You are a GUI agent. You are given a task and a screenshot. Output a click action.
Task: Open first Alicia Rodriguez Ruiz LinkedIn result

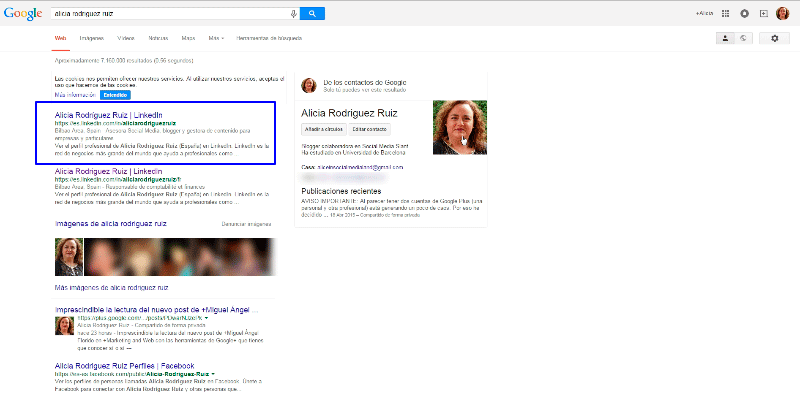click(x=108, y=115)
